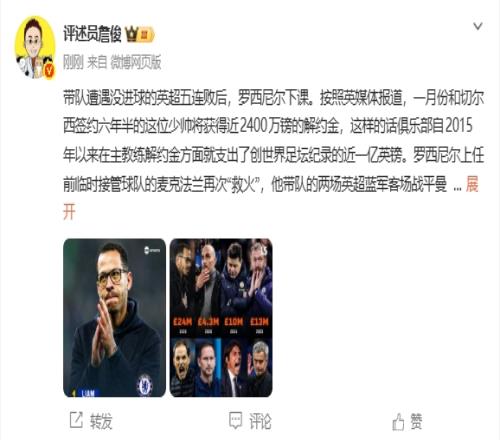This screenshot has height=440, width=500.
Task: Click the Chelsea crest in left photo
Action: pos(145,384)
